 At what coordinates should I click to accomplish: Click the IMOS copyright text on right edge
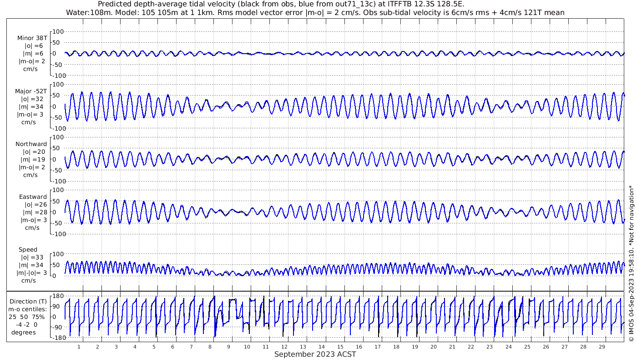point(631,263)
